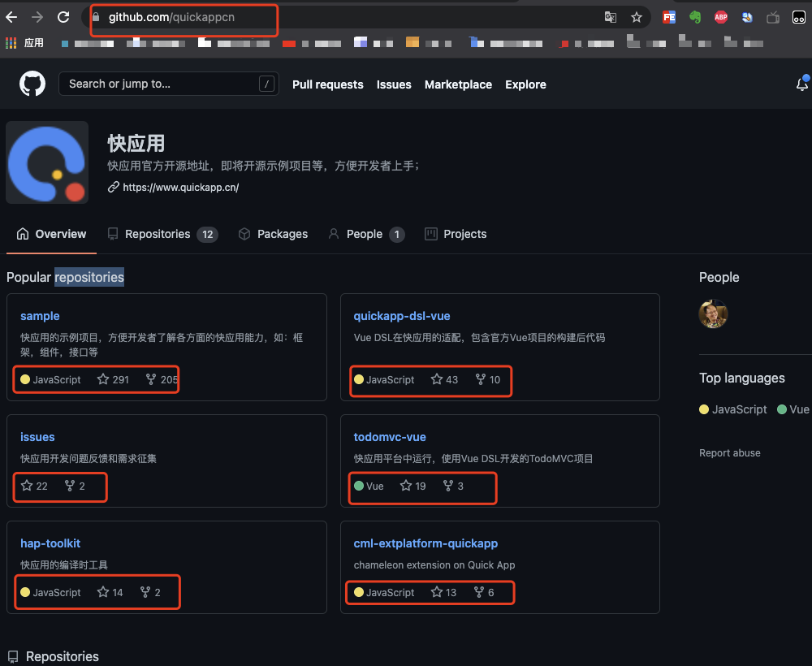The height and width of the screenshot is (666, 812).
Task: Click the member avatar under People
Action: point(713,314)
